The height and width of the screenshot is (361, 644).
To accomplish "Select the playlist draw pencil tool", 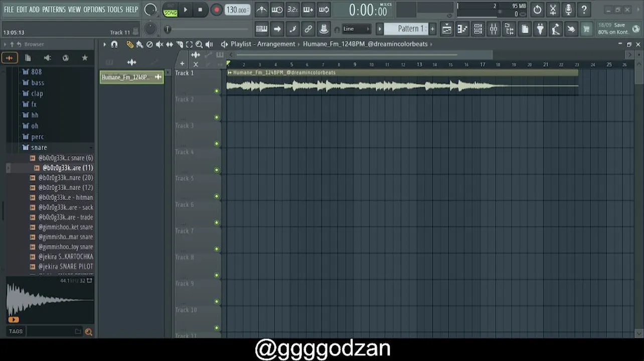I will (130, 44).
